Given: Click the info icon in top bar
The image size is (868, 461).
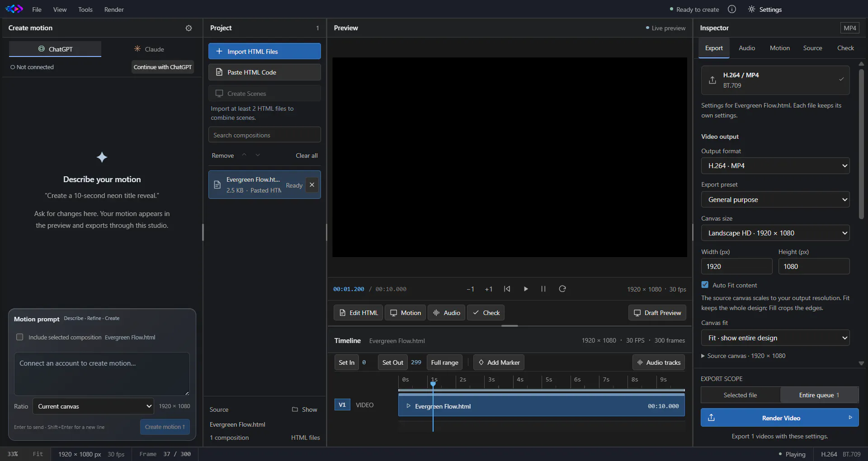Looking at the screenshot, I should pyautogui.click(x=732, y=9).
